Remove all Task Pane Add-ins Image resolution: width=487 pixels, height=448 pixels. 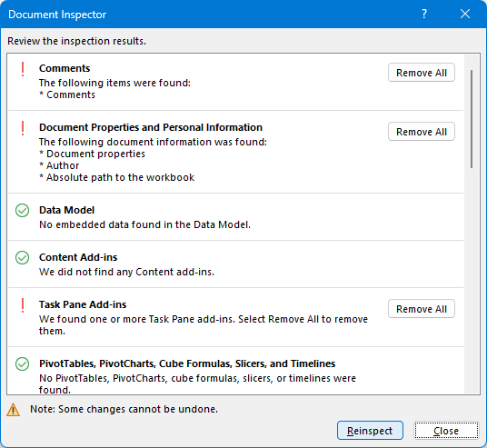point(422,309)
